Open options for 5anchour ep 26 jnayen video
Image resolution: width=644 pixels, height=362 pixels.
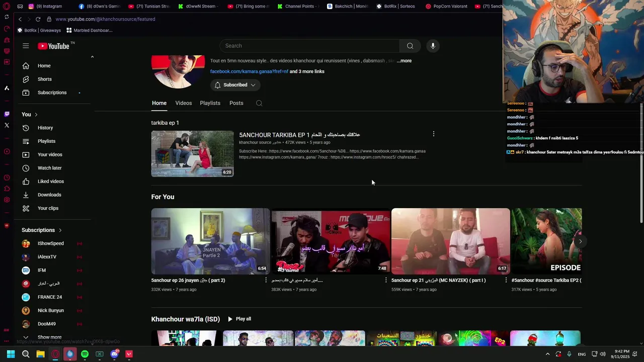(x=266, y=280)
